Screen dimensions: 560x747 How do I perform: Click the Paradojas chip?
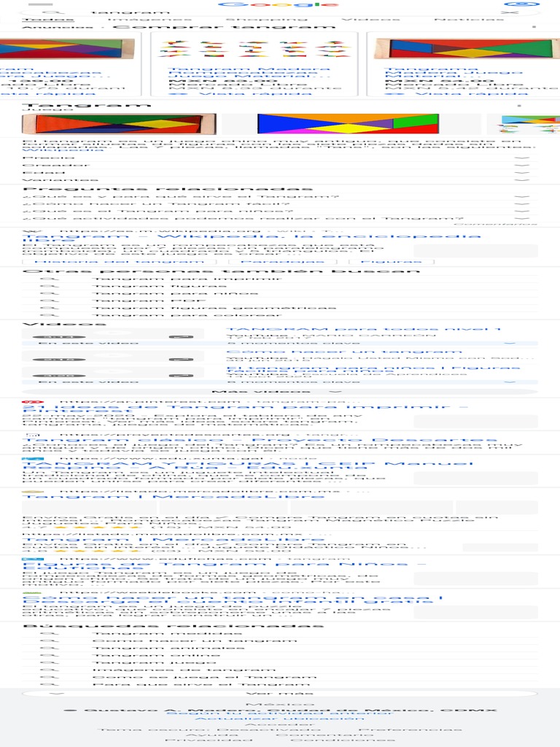pos(283,262)
